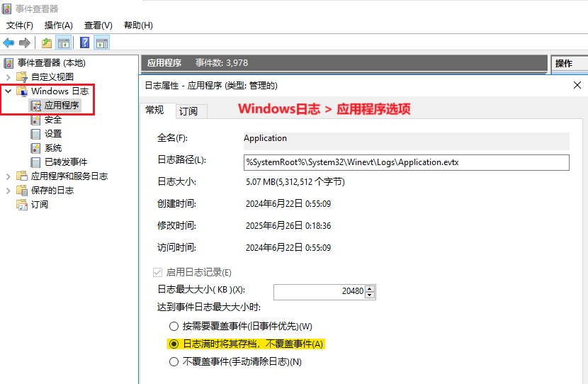Click the 事件数: 3,978 header text
This screenshot has height=384, width=588.
coord(222,63)
